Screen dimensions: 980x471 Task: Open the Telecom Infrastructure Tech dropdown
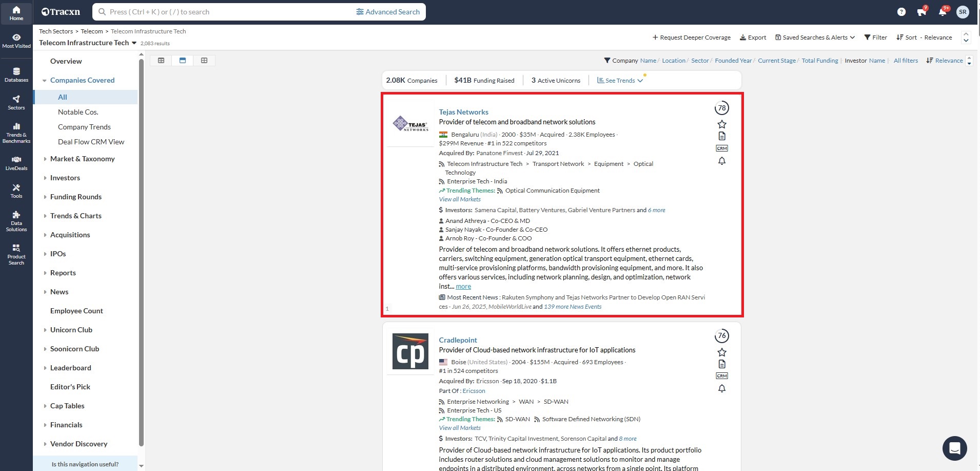(x=134, y=43)
